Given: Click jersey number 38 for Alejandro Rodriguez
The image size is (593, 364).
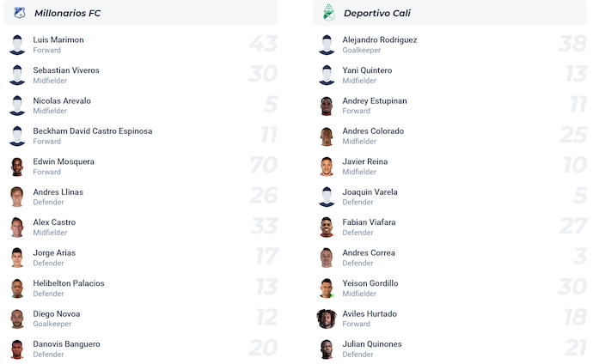Looking at the screenshot, I should 572,45.
